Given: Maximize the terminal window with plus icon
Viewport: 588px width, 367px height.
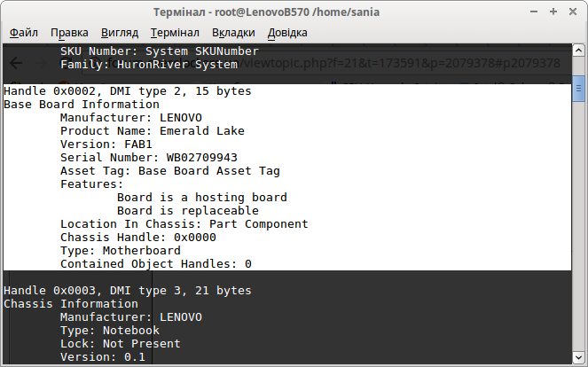Looking at the screenshot, I should [x=553, y=12].
